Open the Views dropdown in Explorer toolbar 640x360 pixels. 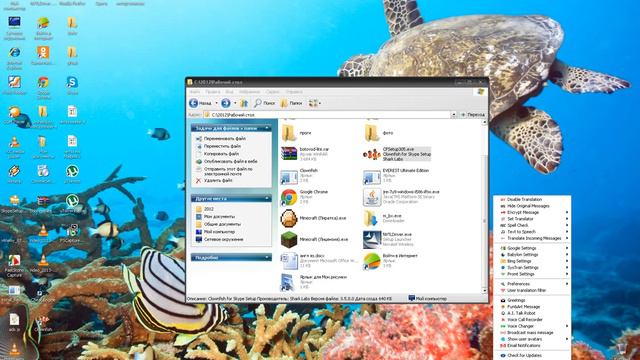point(314,103)
